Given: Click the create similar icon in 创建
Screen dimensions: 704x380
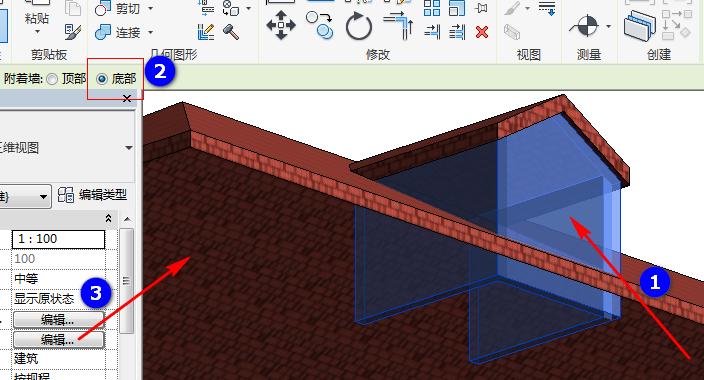Looking at the screenshot, I should (676, 25).
